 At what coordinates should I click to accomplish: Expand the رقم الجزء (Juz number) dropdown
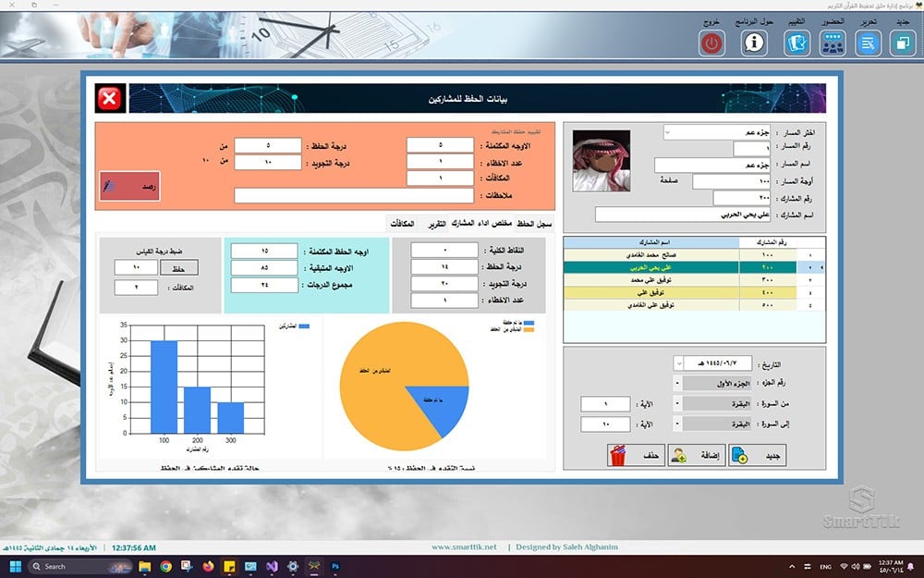coord(679,383)
